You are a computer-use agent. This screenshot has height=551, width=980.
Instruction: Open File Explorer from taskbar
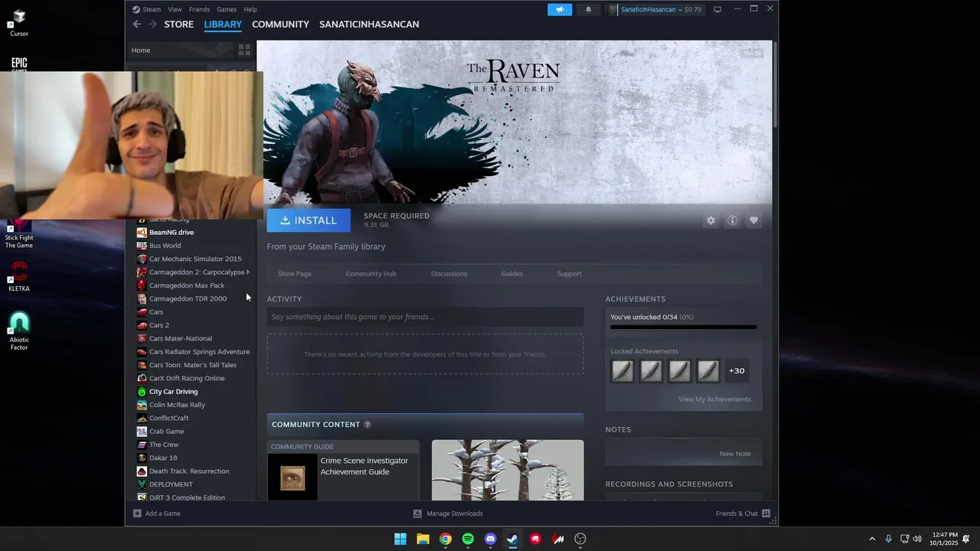coord(423,539)
